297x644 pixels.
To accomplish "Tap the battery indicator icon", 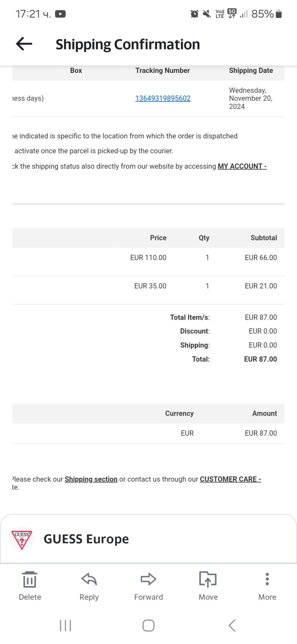I will coord(279,14).
